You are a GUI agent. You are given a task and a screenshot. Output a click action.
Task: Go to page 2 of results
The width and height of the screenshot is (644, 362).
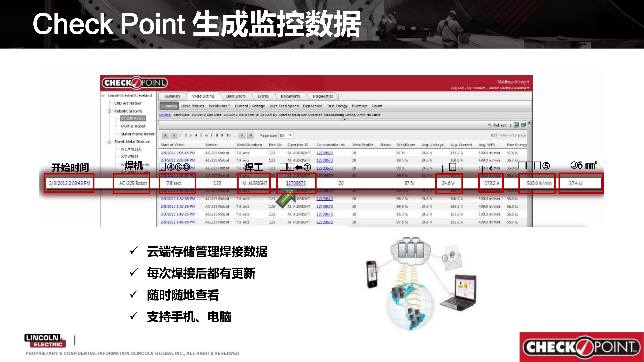185,135
